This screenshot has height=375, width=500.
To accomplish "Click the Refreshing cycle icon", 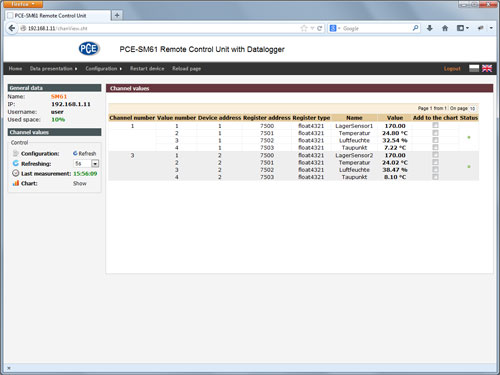I will click(16, 163).
